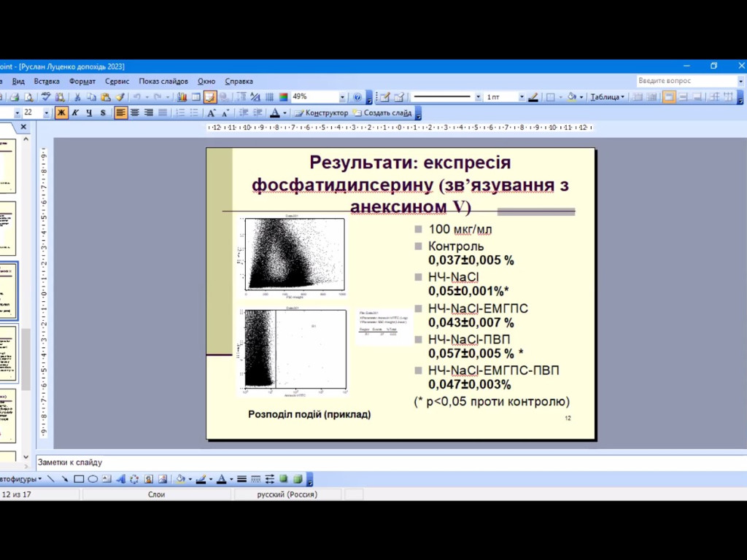Open the font size dropdown showing 22

pyautogui.click(x=47, y=113)
